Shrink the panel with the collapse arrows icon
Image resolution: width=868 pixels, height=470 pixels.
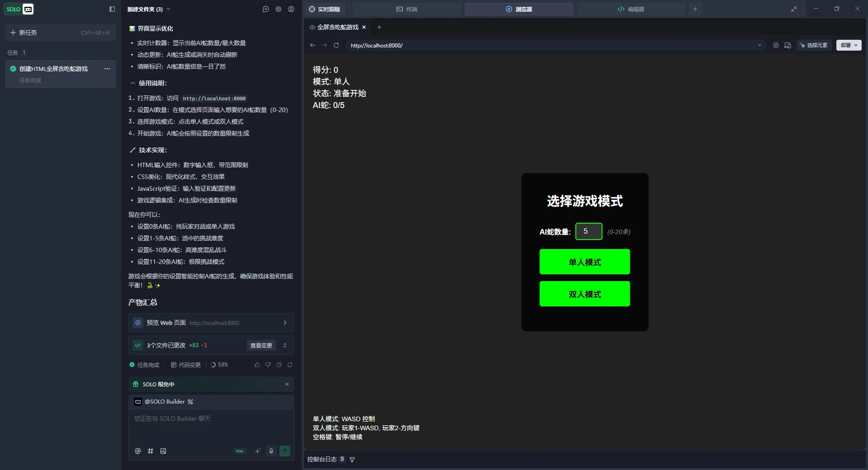pos(794,9)
